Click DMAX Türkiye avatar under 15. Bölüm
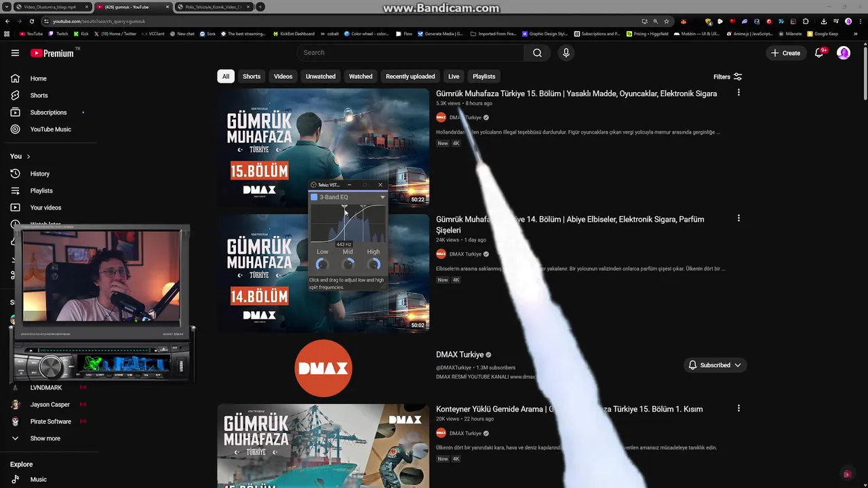The image size is (868, 488). (x=441, y=117)
